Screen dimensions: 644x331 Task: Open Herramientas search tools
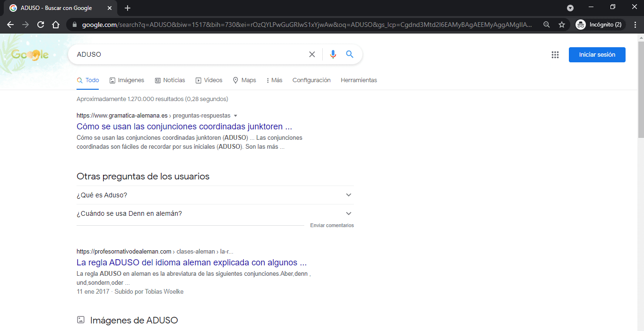point(359,80)
